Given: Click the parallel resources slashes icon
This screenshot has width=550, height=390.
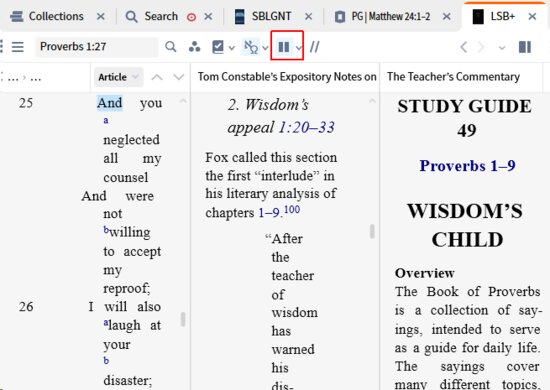Looking at the screenshot, I should 315,47.
